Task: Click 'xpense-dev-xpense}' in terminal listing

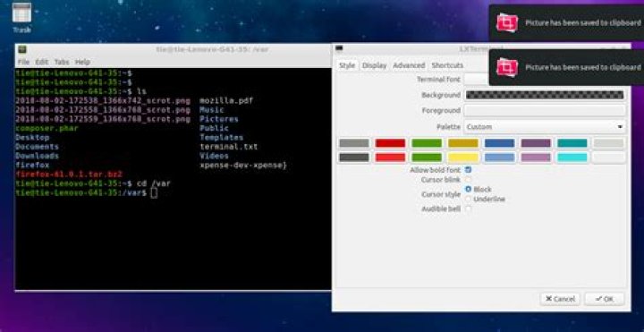Action: click(243, 166)
